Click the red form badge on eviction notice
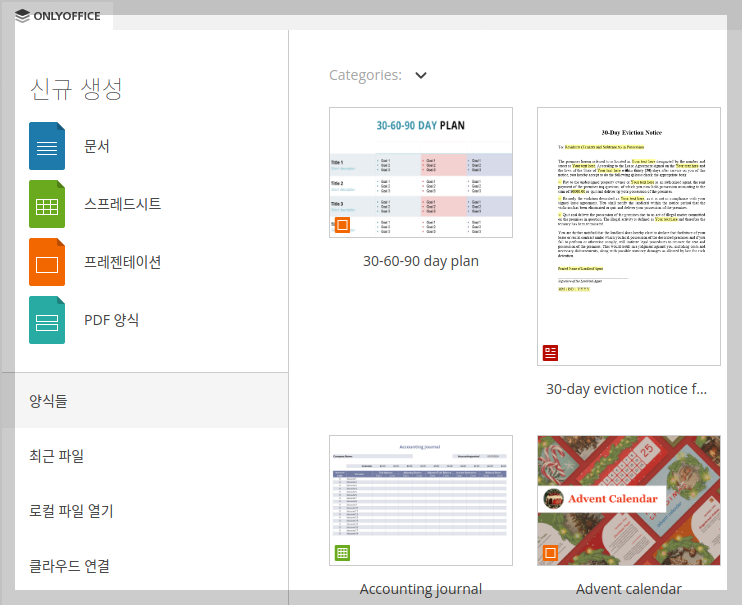The image size is (742, 605). tap(550, 353)
